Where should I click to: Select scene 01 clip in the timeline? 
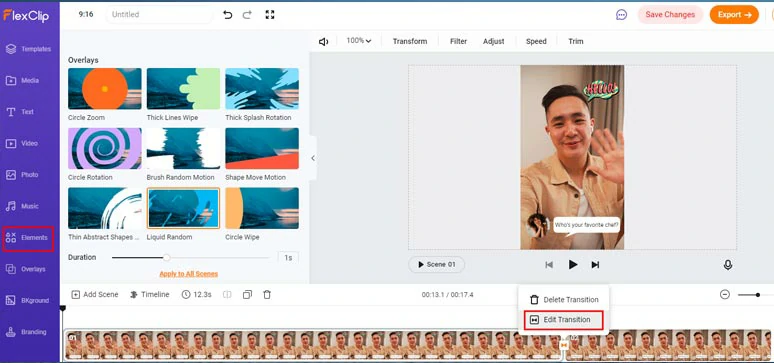313,345
